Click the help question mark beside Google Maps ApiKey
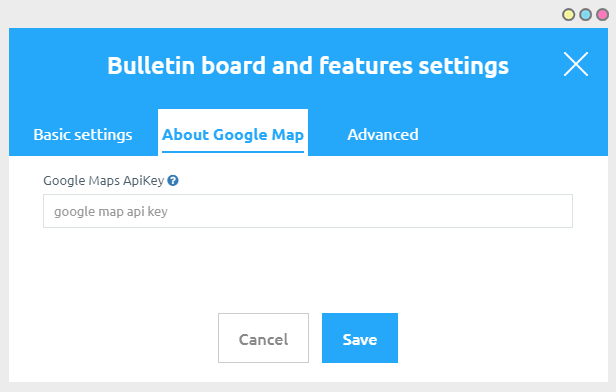The image size is (616, 392). 173,181
